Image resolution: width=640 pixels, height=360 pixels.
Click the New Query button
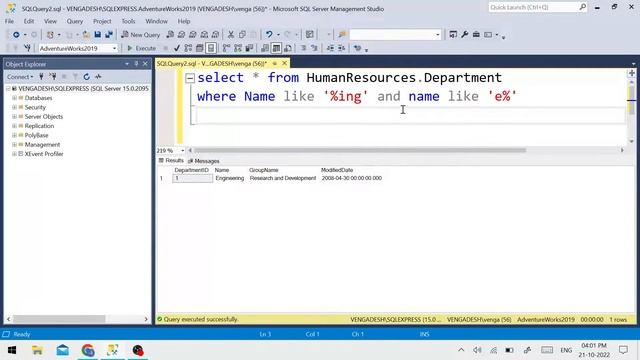[x=140, y=35]
